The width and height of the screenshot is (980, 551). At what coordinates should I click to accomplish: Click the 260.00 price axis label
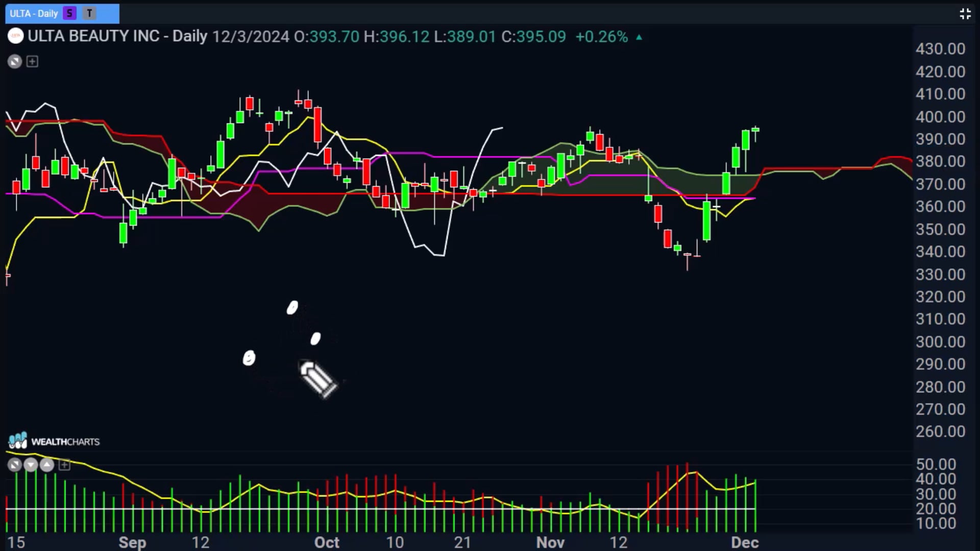point(940,432)
